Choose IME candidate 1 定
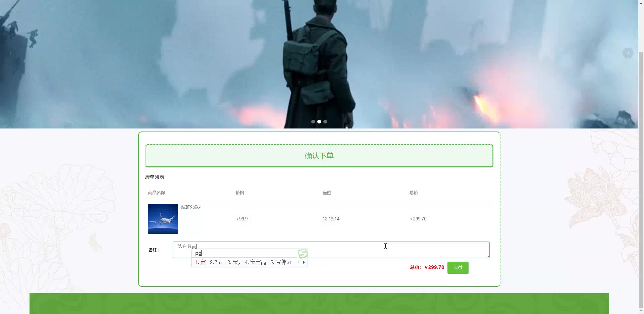This screenshot has height=314, width=644. click(201, 262)
